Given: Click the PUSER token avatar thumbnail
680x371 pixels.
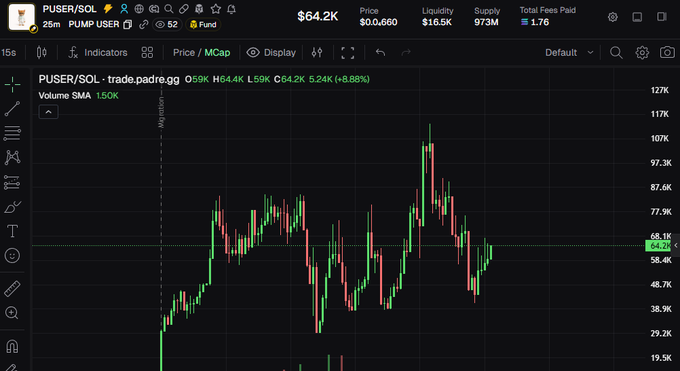Looking at the screenshot, I should [x=21, y=17].
